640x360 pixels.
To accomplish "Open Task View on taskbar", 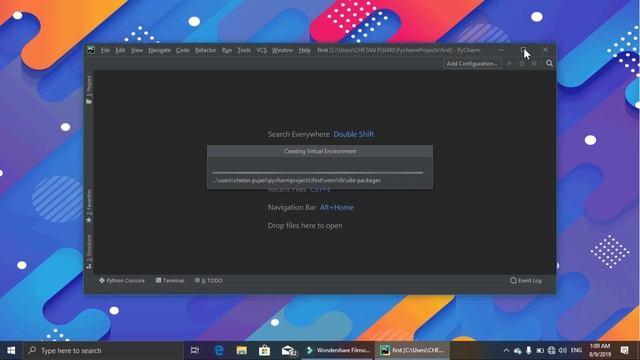I will 195,350.
